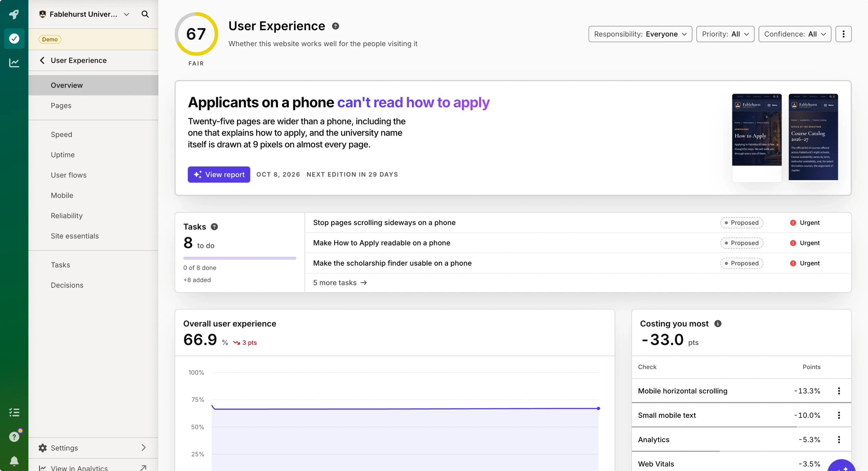The height and width of the screenshot is (471, 868).
Task: Open the Reliability menu item
Action: point(93,215)
